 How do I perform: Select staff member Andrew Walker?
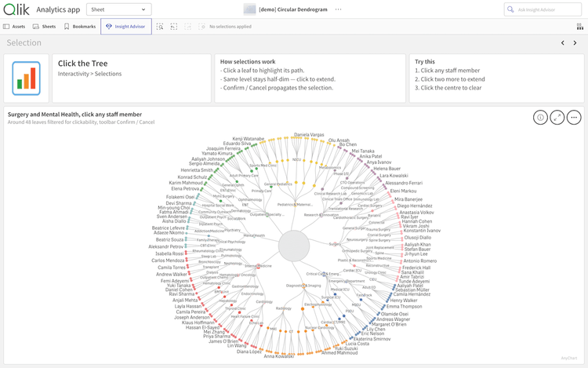coord(172,274)
